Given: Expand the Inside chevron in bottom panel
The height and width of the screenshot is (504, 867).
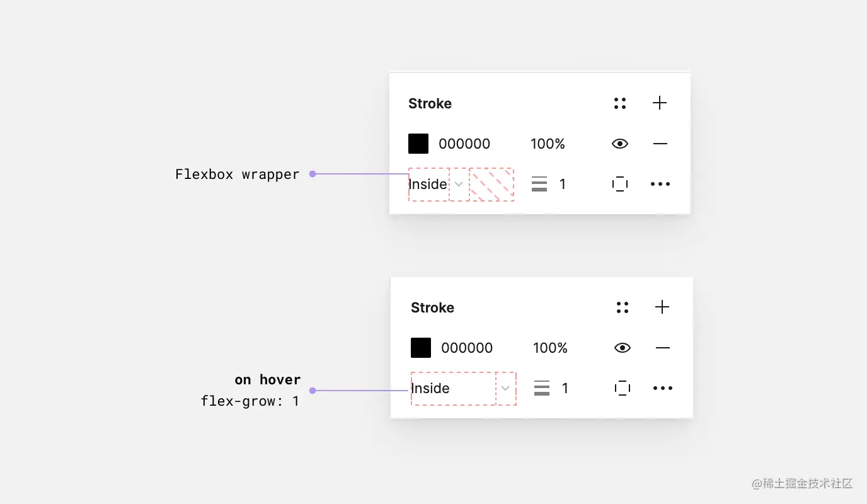Looking at the screenshot, I should click(x=505, y=388).
